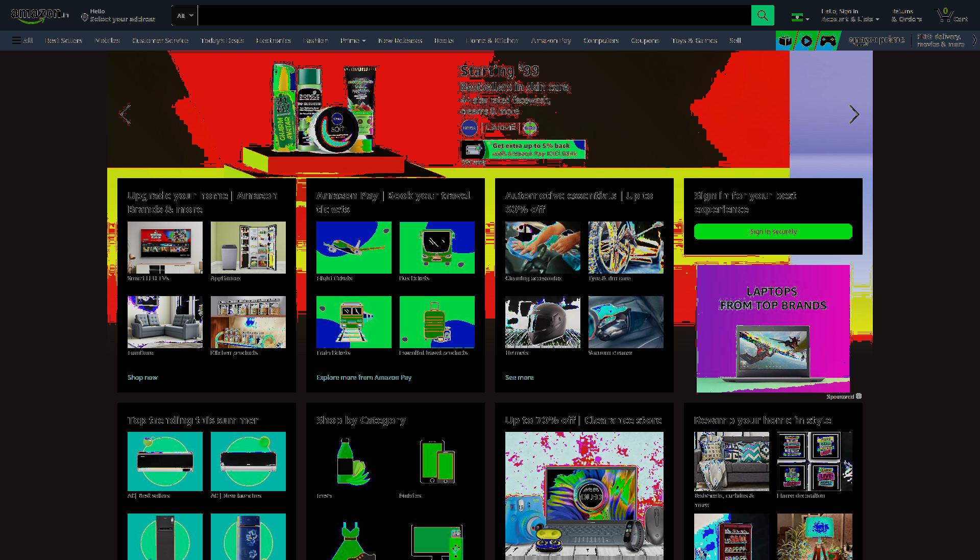
Task: Click the right chevron on the prime banner
Action: (974, 40)
